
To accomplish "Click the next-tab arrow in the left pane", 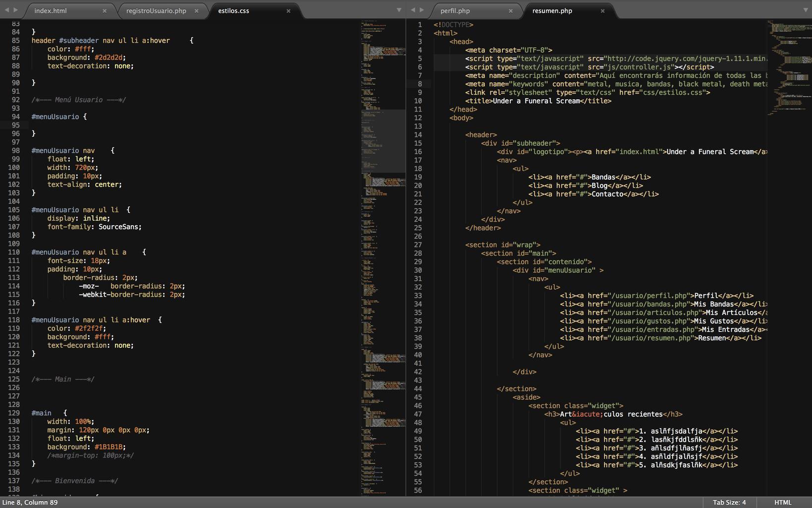I will 16,10.
